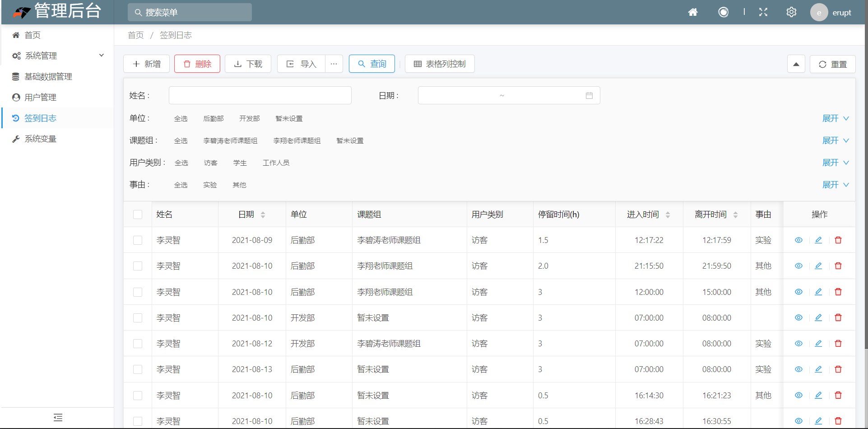Select 李碧涛老师课题组 filter tag
868x429 pixels.
tap(230, 140)
